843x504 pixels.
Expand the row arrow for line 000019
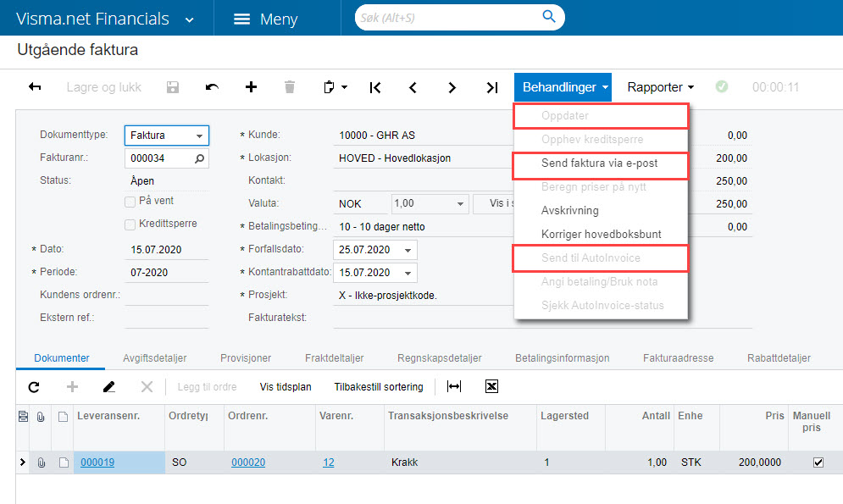pos(23,462)
